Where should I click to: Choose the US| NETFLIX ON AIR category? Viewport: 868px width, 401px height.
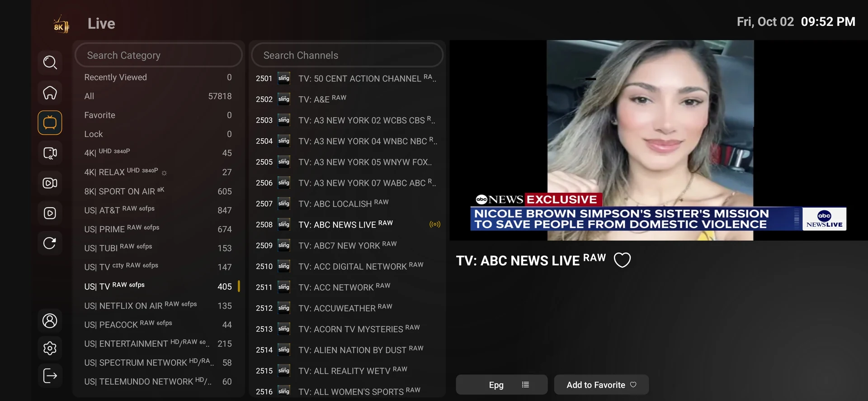click(158, 306)
